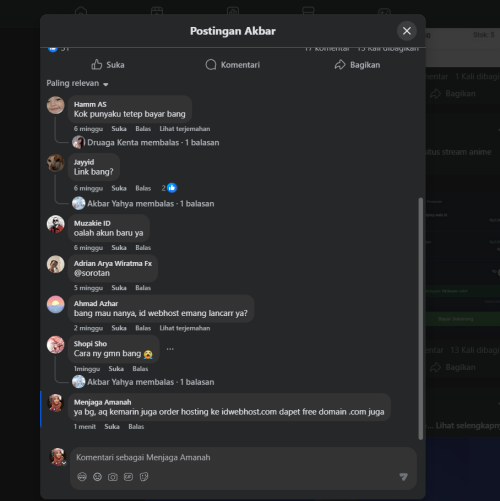Like Ahmad Azhar comment via Suka

tap(119, 328)
